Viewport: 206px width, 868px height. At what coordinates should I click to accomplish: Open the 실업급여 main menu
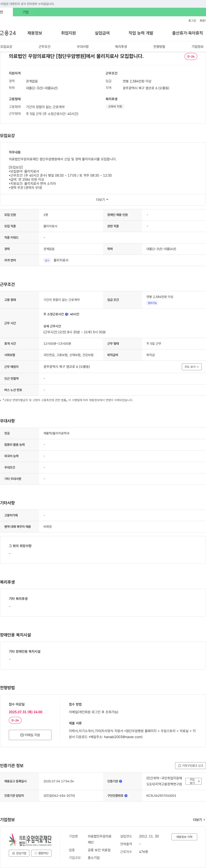click(x=102, y=33)
